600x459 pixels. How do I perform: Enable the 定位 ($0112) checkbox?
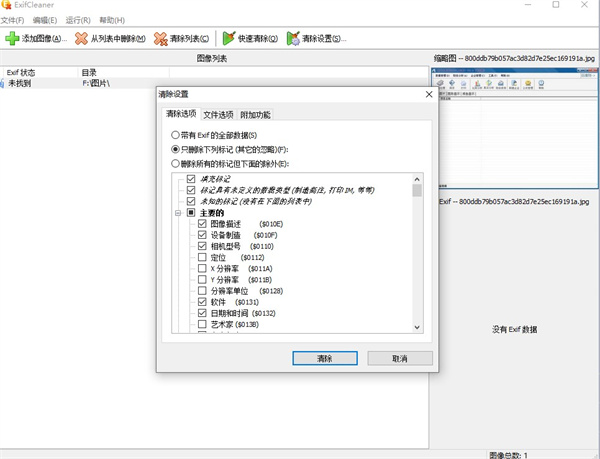pos(203,257)
